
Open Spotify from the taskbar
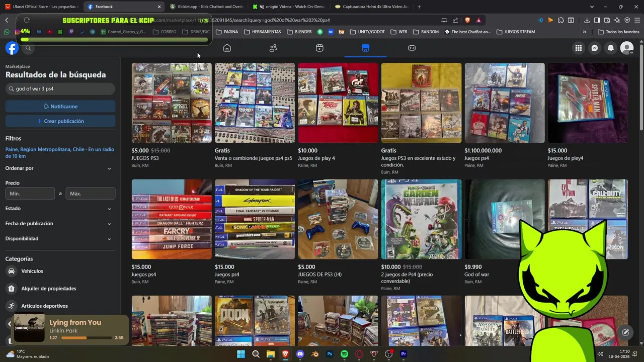[344, 354]
